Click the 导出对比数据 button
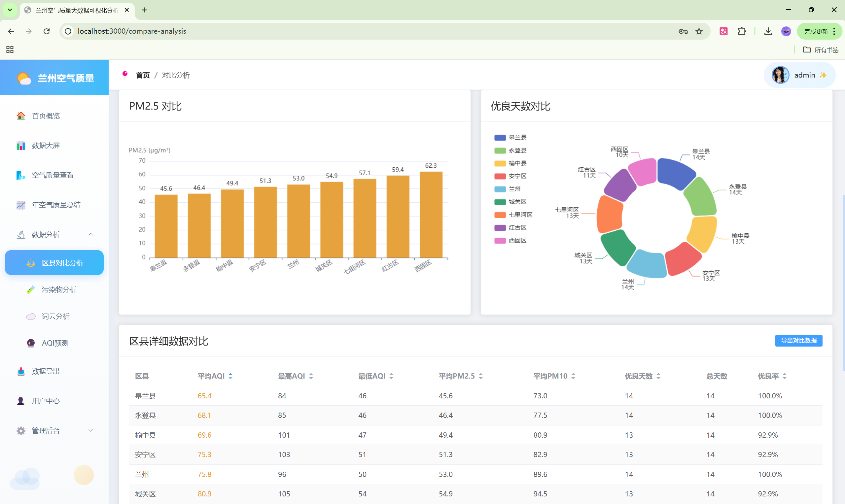Image resolution: width=845 pixels, height=504 pixels. pos(798,341)
